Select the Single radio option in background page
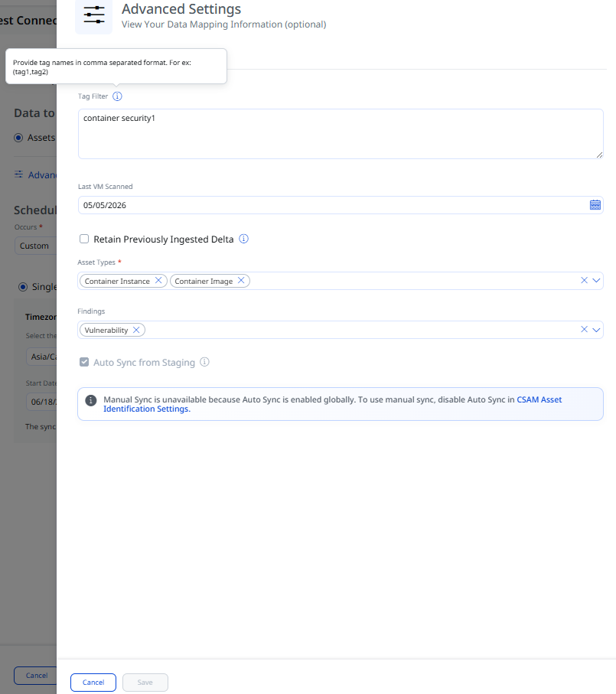This screenshot has width=616, height=694. 22,287
